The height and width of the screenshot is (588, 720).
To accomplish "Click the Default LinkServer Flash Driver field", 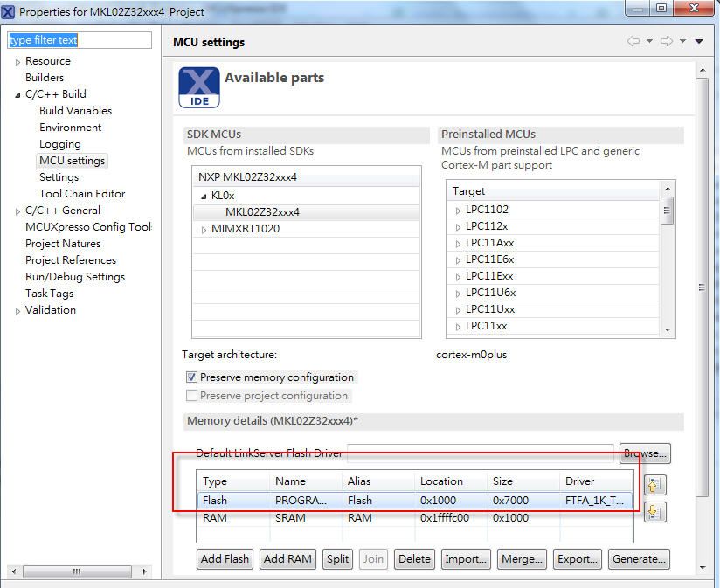I will [x=481, y=453].
